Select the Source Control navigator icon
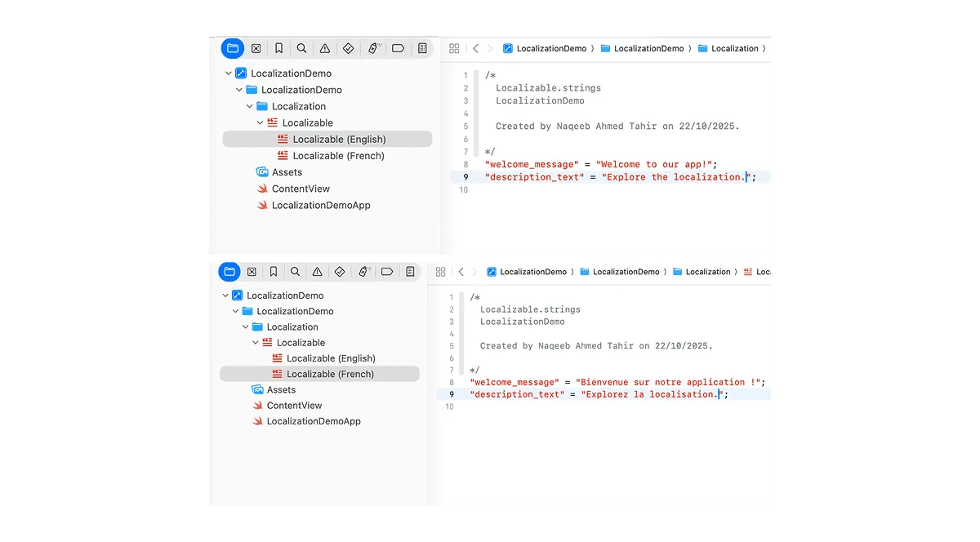980x542 pixels. pyautogui.click(x=256, y=48)
